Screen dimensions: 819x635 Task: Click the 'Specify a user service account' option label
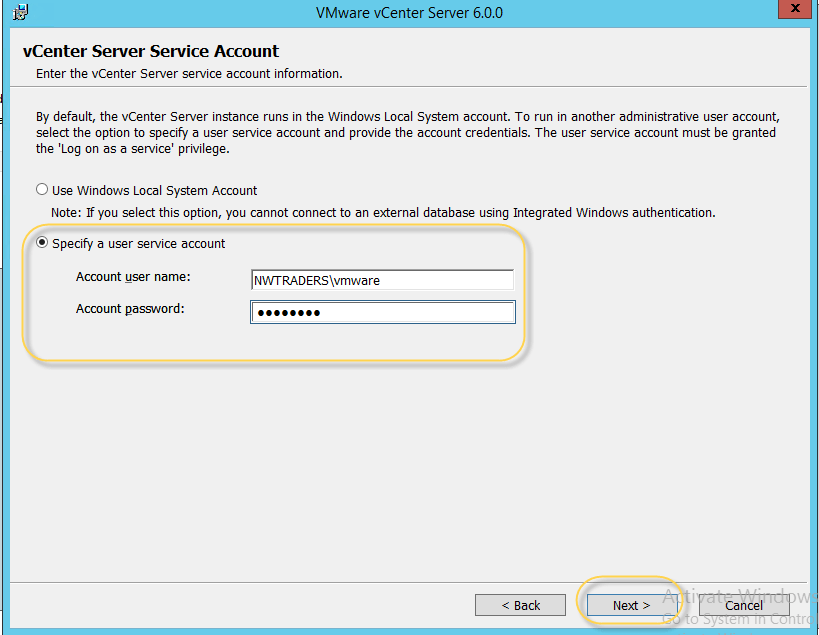click(x=138, y=243)
